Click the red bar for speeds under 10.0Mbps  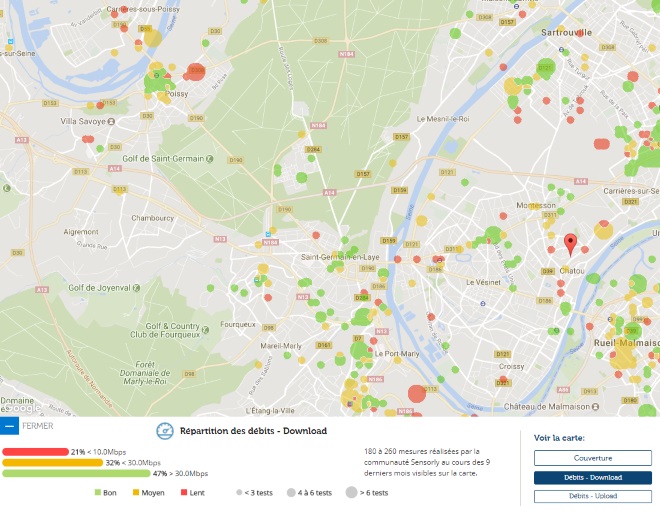point(35,452)
